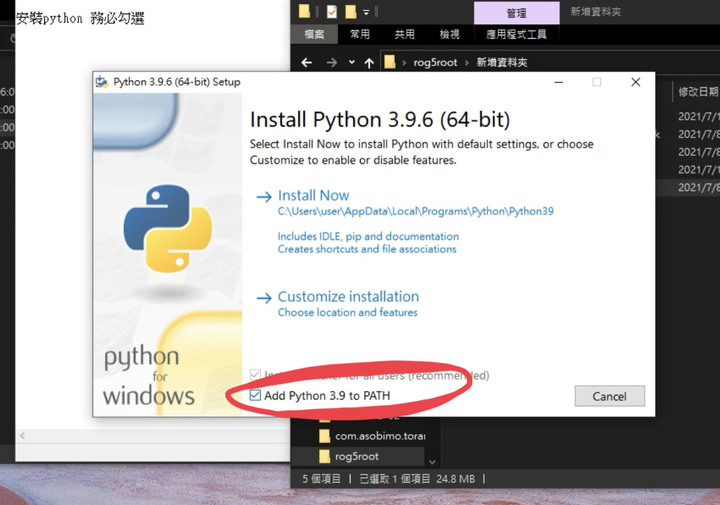Switch to the 共用 ribbon tab
Image resolution: width=720 pixels, height=505 pixels.
(405, 34)
